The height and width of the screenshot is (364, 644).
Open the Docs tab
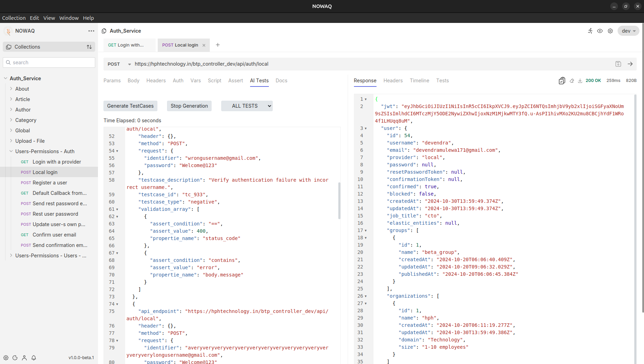tap(281, 81)
